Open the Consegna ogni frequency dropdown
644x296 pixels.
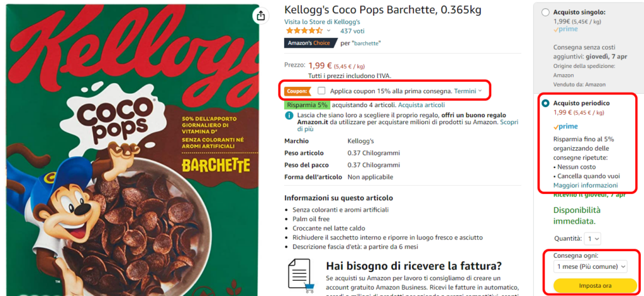pyautogui.click(x=591, y=266)
